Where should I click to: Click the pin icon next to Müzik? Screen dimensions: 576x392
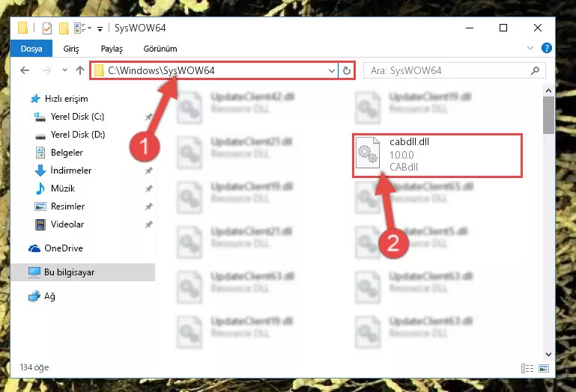click(x=148, y=189)
